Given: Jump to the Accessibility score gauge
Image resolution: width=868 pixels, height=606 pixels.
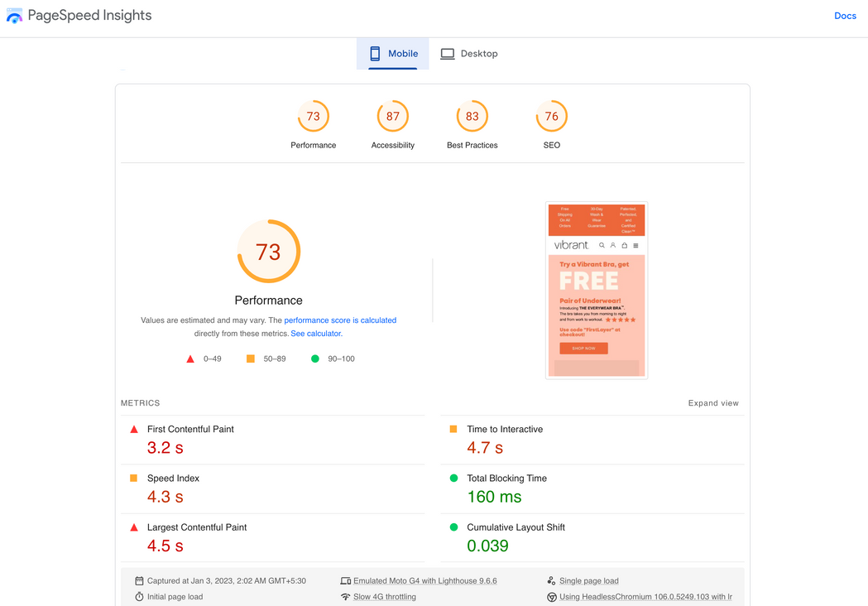Looking at the screenshot, I should pos(393,117).
